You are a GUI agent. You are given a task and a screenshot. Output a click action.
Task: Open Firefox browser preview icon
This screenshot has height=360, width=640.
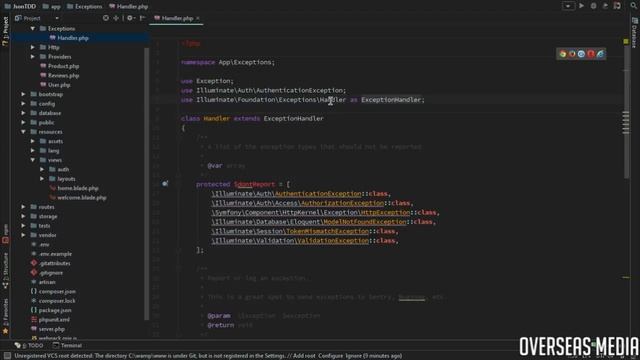(x=572, y=54)
